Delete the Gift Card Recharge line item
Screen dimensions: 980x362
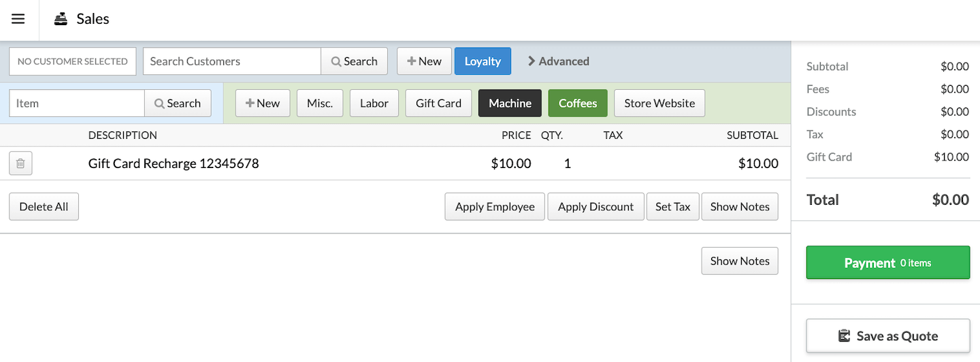click(x=20, y=163)
